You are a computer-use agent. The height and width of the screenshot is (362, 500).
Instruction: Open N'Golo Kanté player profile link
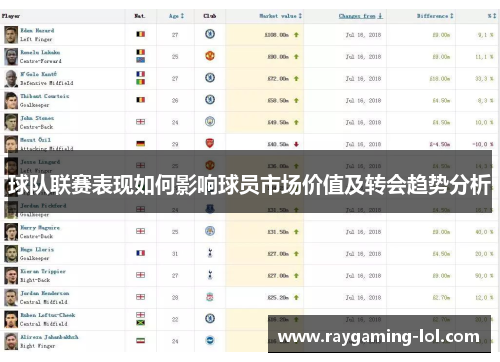[38, 74]
